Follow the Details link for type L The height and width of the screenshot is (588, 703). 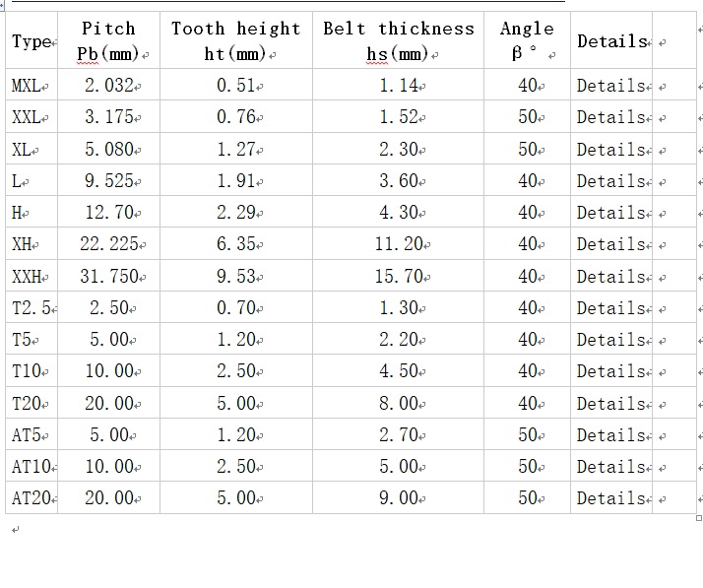click(609, 181)
